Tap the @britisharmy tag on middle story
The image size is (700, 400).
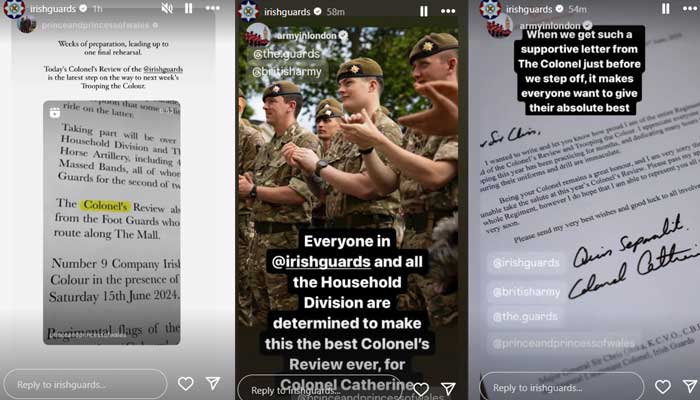point(287,71)
